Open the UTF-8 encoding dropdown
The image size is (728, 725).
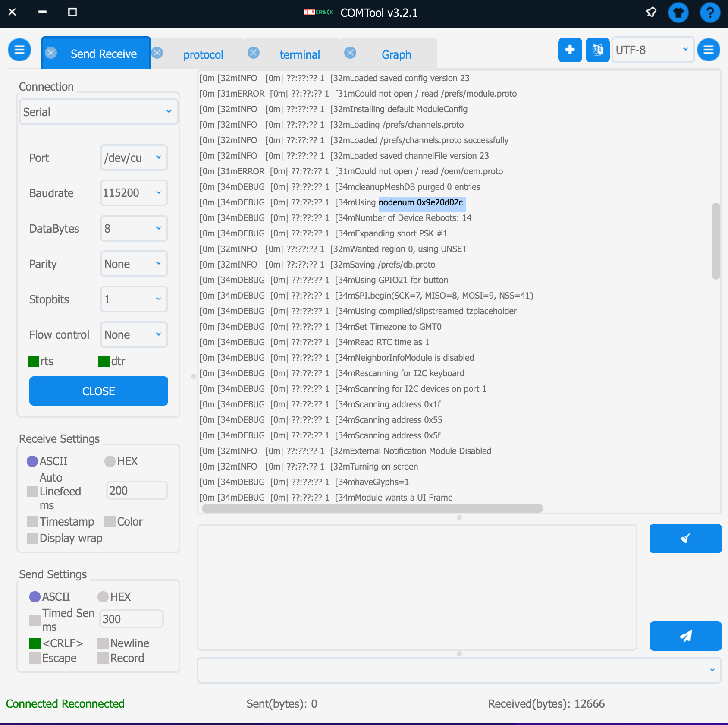click(653, 50)
